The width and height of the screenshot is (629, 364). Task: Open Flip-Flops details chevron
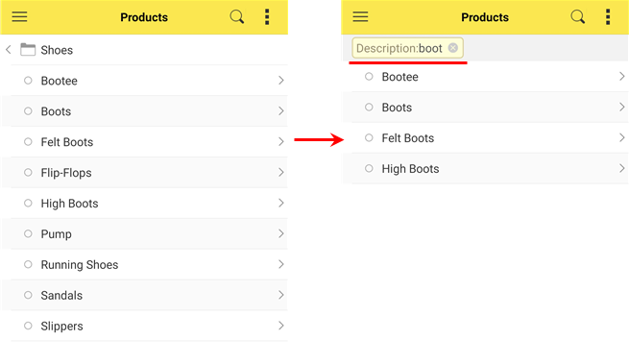(x=280, y=173)
